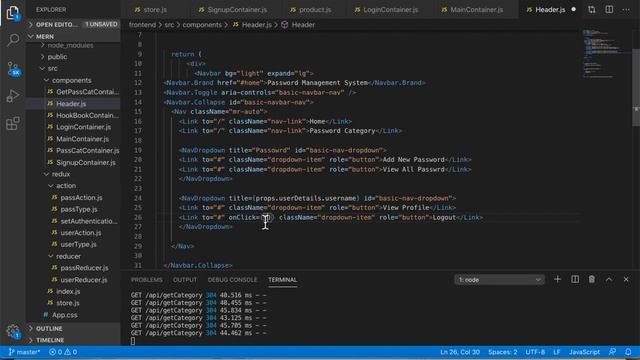Click 'Ln 26, Col 30' cursor position
The width and height of the screenshot is (640, 360).
[x=460, y=352]
